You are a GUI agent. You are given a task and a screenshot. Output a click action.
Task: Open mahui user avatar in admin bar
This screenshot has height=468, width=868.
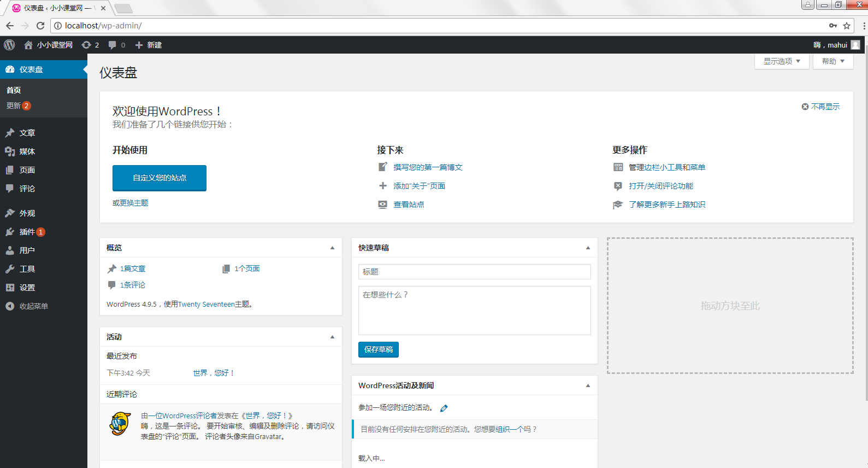tap(855, 45)
